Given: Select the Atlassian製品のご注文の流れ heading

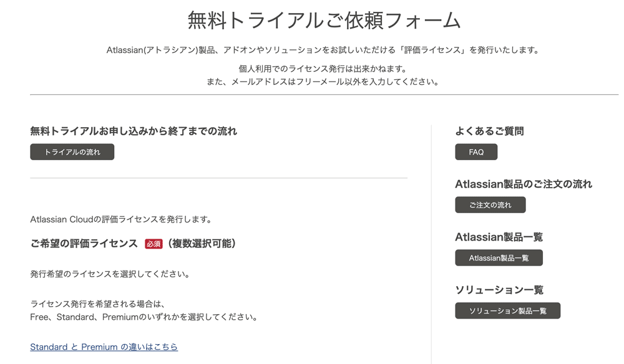Looking at the screenshot, I should (524, 184).
